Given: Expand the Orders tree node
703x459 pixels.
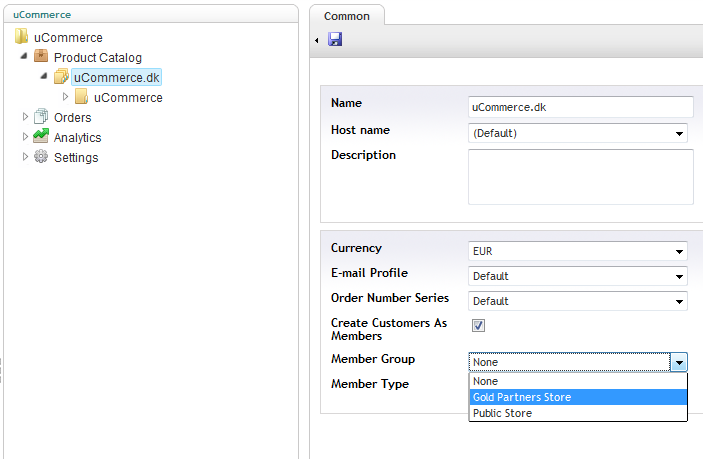Looking at the screenshot, I should (x=26, y=117).
